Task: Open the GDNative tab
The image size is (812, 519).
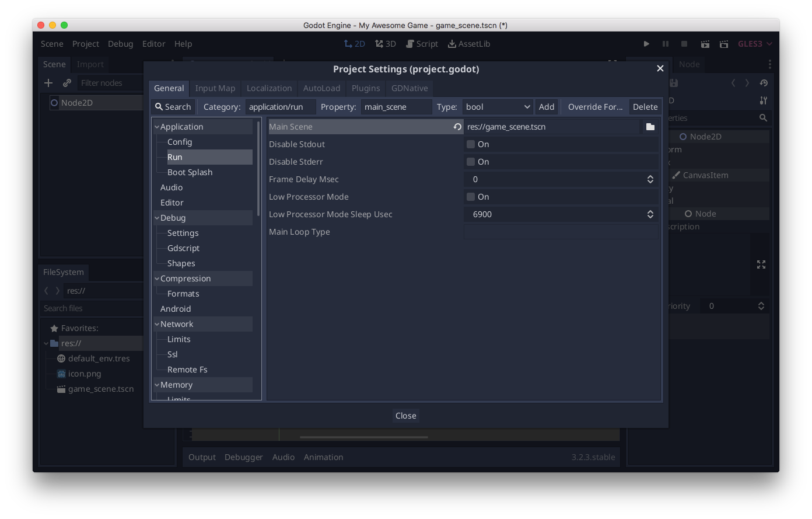Action: [x=409, y=88]
